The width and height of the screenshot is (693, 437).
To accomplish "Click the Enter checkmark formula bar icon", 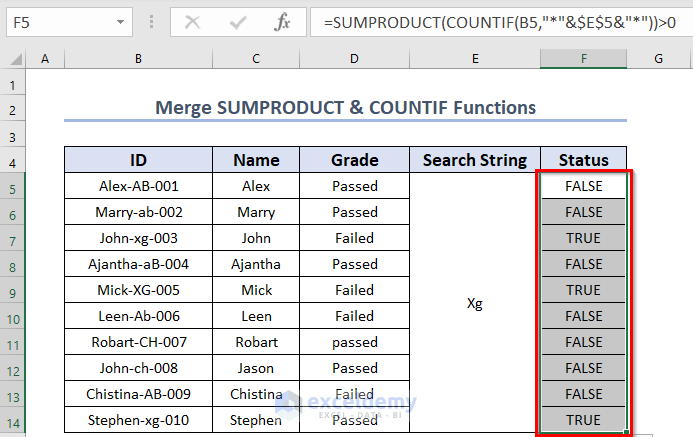I will [240, 21].
